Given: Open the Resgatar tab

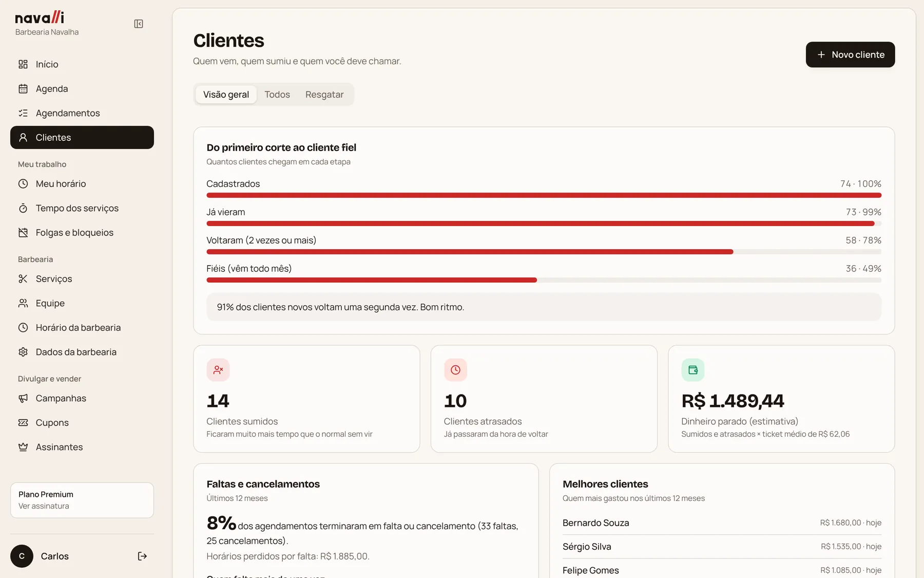Looking at the screenshot, I should 324,95.
